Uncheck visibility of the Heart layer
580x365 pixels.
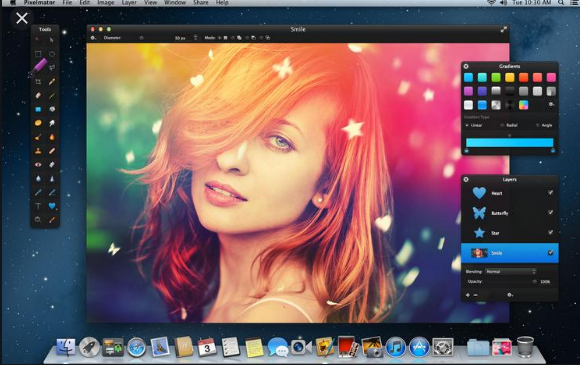pos(550,192)
